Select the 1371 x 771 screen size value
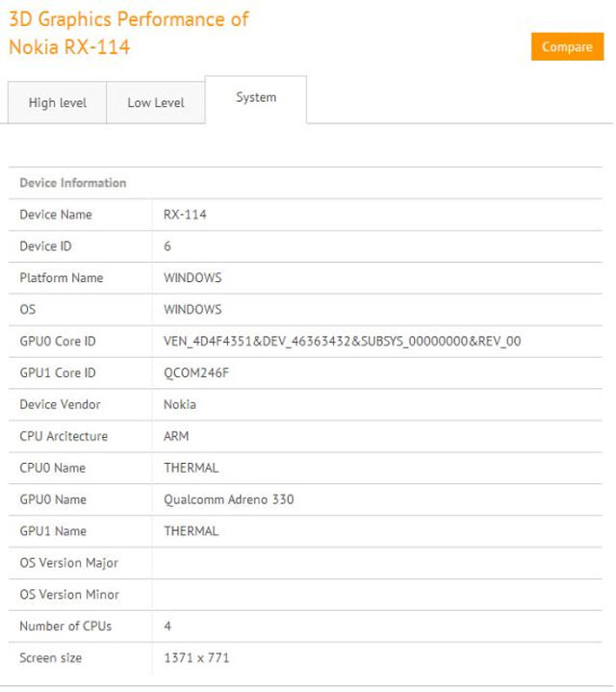 pos(196,658)
